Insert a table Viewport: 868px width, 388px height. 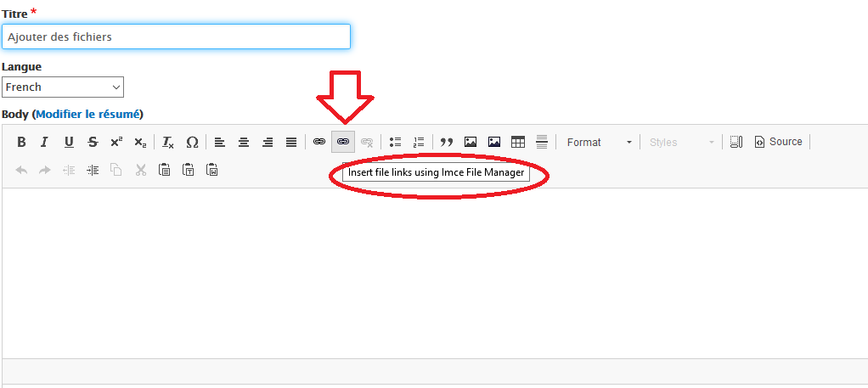pos(517,143)
